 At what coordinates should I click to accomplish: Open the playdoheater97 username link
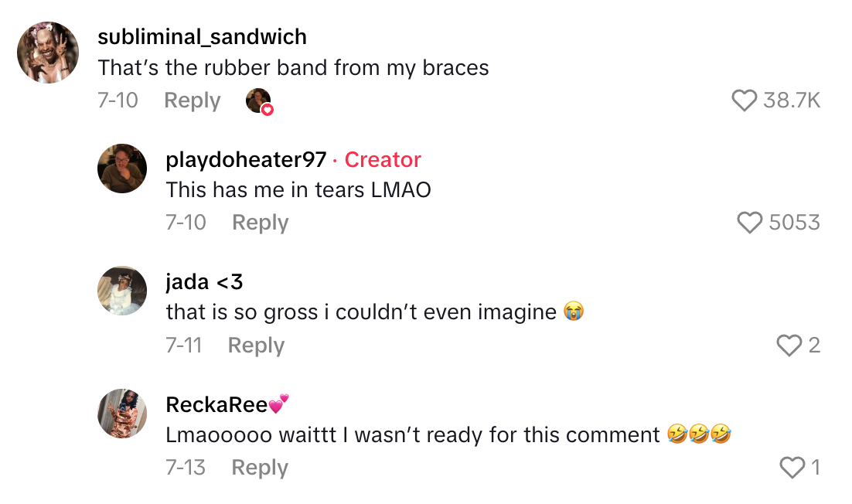[244, 160]
